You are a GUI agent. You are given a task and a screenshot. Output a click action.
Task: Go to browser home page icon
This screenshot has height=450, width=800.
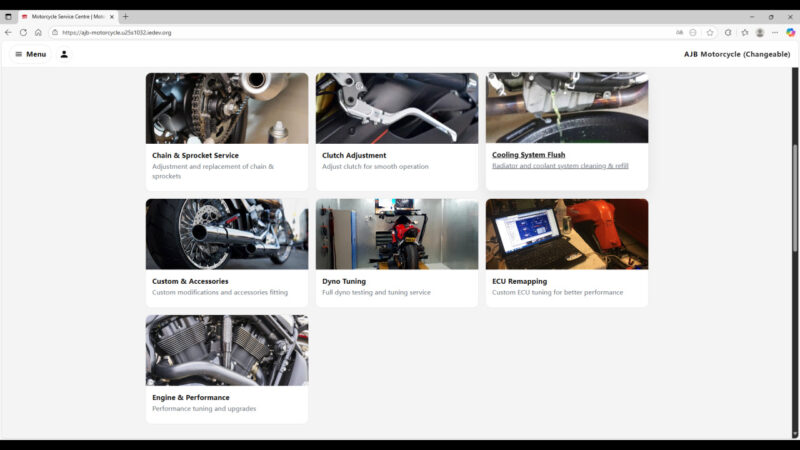(38, 32)
